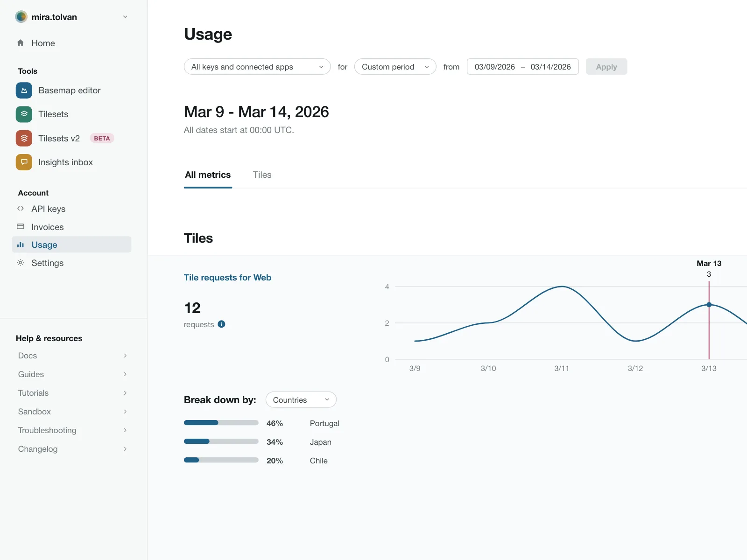Click the Japan country label
The width and height of the screenshot is (747, 560).
point(320,442)
